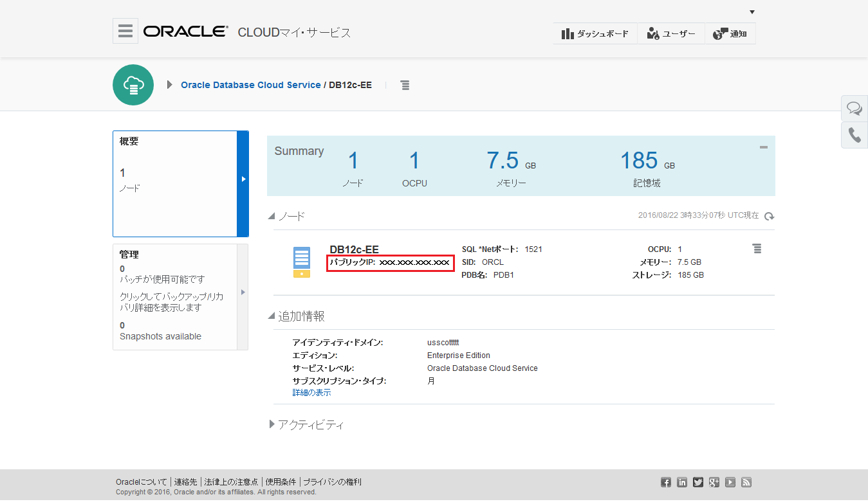The image size is (868, 504).
Task: Click the identity domain value usscottttt
Action: [443, 343]
